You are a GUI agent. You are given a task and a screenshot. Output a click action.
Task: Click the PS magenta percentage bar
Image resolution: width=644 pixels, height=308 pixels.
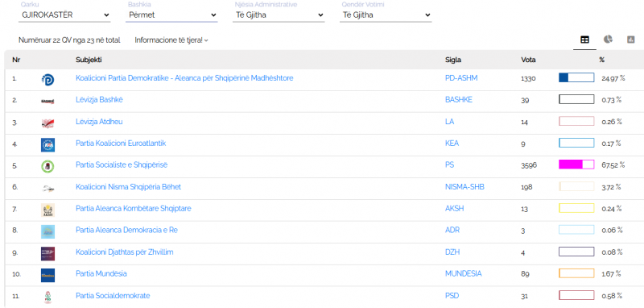tap(576, 164)
